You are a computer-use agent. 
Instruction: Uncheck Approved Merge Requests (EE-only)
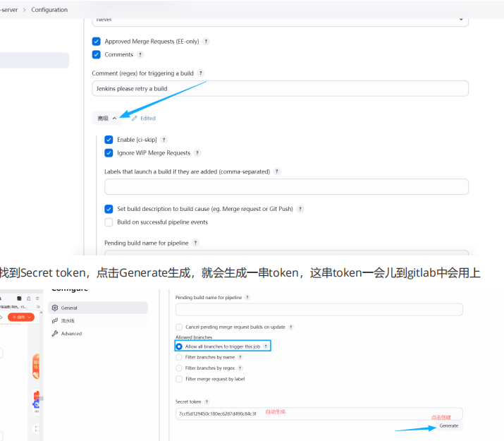pyautogui.click(x=96, y=42)
